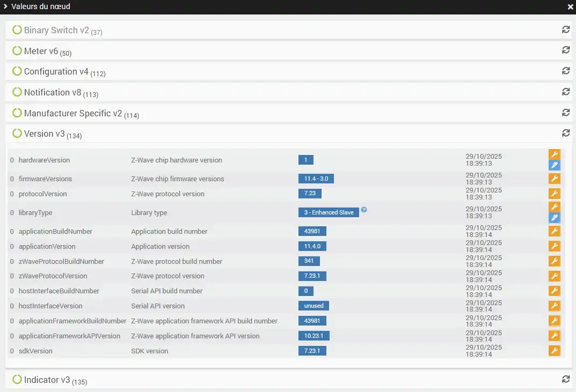Open the wrench tool for sdkVersion
The height and width of the screenshot is (392, 576).
[555, 351]
